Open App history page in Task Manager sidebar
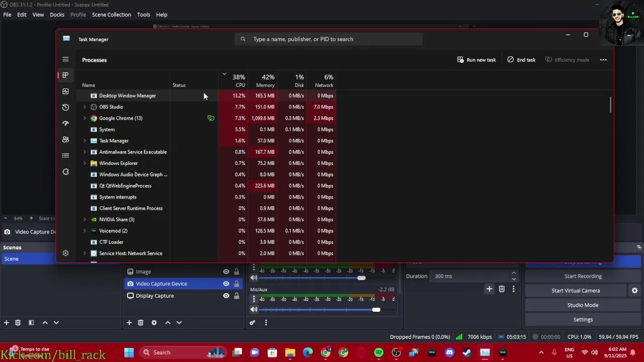The width and height of the screenshot is (644, 362). click(65, 107)
